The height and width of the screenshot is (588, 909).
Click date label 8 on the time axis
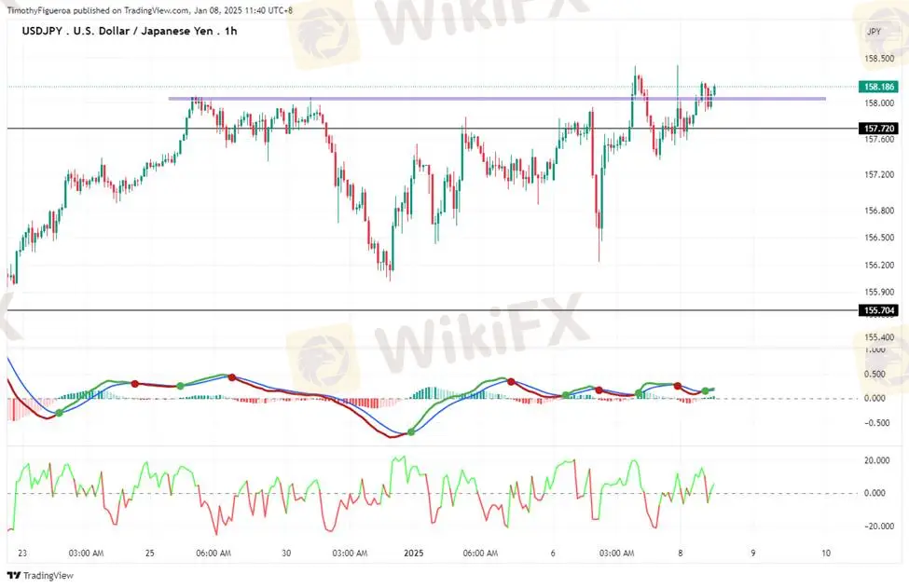pos(681,554)
